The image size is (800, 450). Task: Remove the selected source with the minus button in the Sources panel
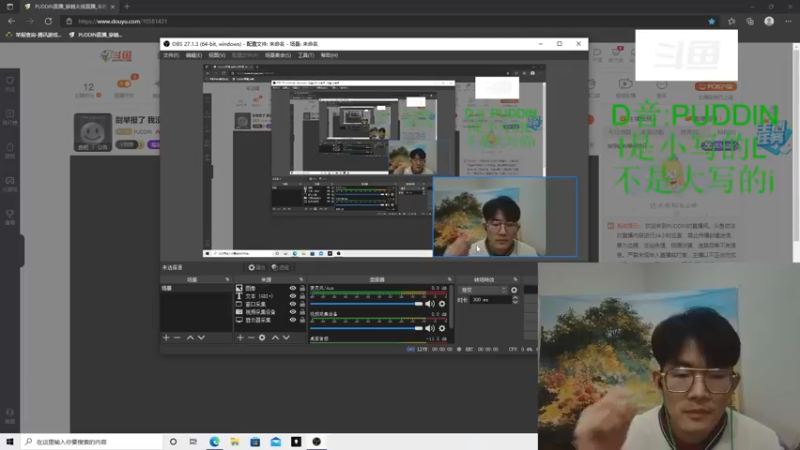[x=251, y=338]
